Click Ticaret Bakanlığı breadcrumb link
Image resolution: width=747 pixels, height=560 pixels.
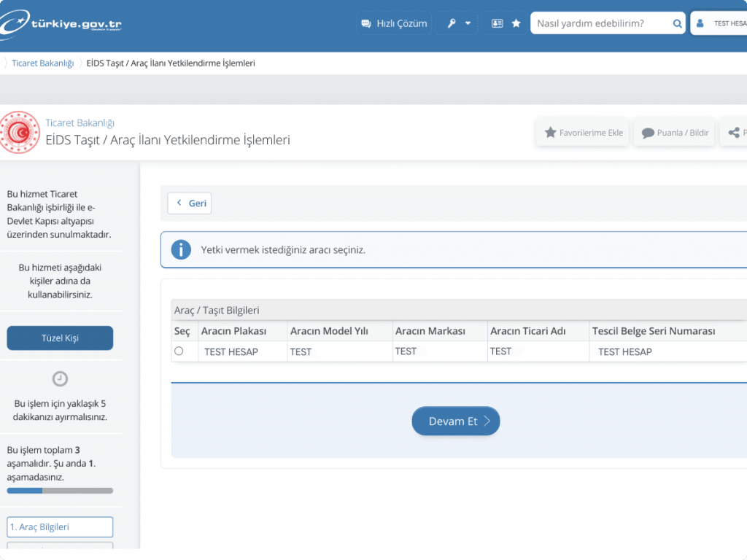43,63
